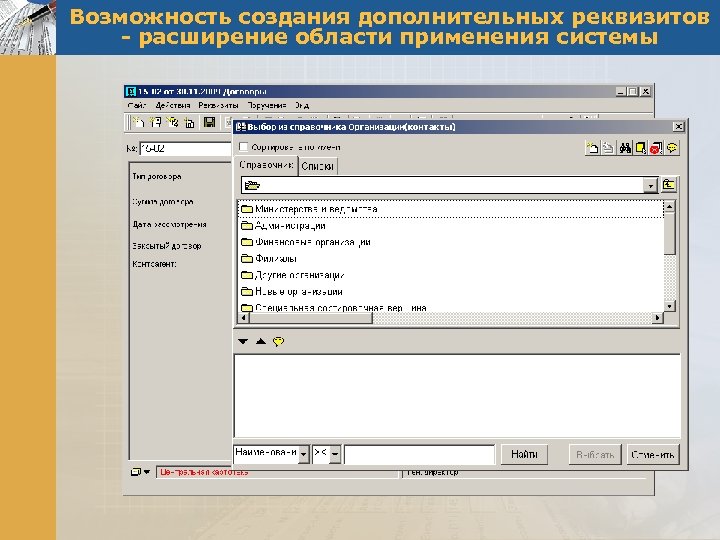
Task: Click the yellow bubble icon beside the arrows
Action: 278,341
